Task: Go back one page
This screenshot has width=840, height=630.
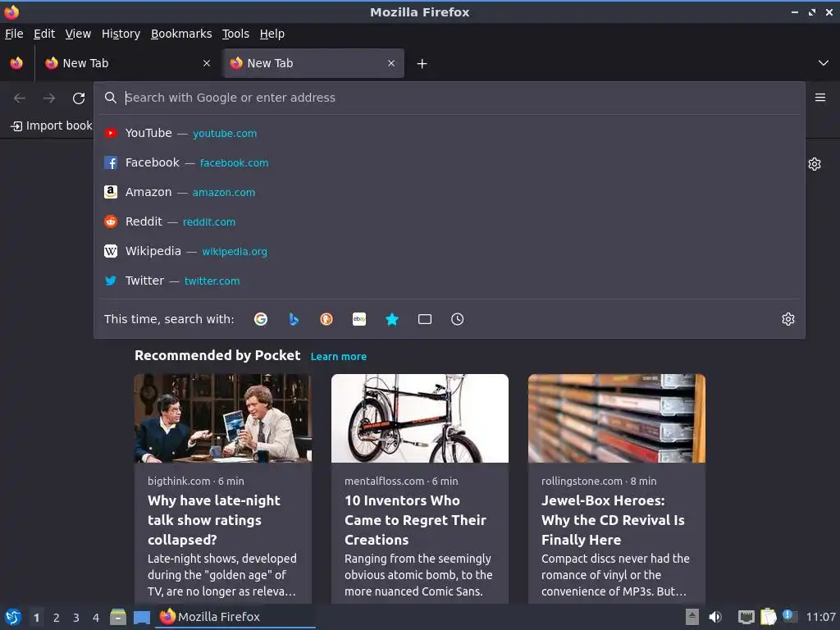Action: pyautogui.click(x=20, y=98)
